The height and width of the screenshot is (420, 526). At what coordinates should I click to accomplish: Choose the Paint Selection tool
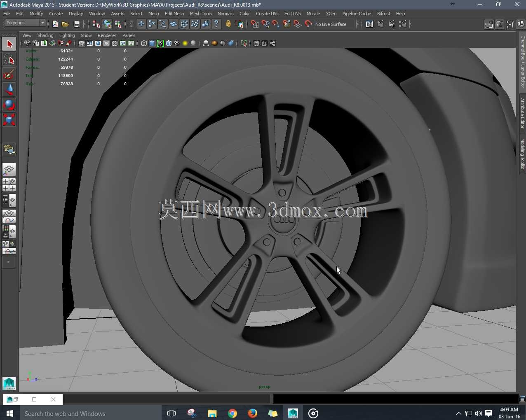pyautogui.click(x=9, y=75)
